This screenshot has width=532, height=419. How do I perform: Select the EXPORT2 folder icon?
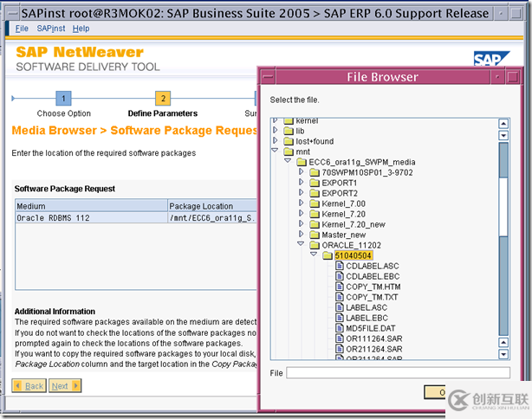[315, 193]
